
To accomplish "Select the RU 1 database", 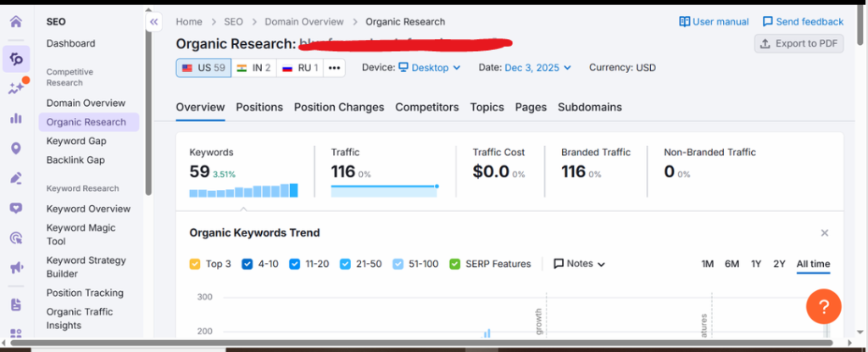I will pos(300,68).
